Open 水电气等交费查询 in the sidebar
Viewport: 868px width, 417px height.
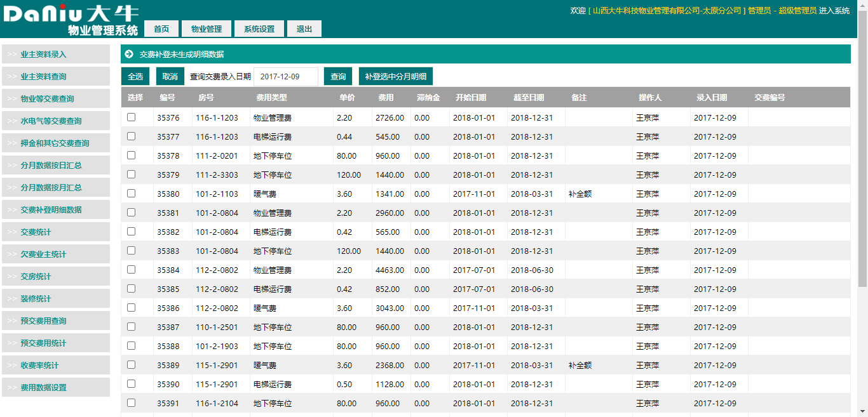click(55, 121)
